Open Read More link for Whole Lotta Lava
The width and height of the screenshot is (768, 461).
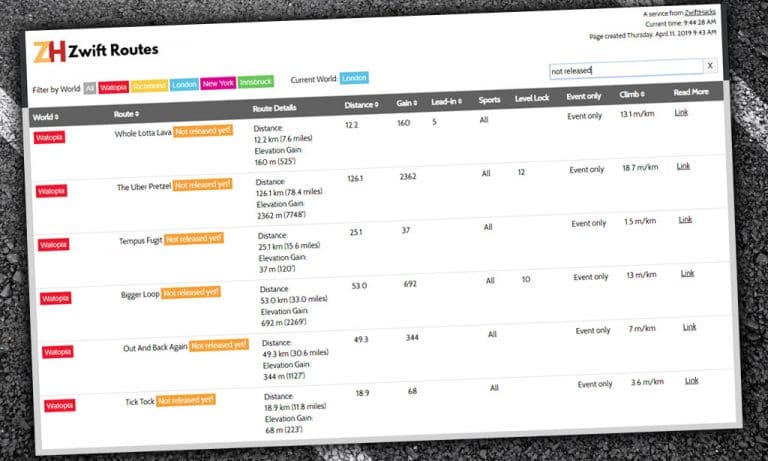point(682,113)
